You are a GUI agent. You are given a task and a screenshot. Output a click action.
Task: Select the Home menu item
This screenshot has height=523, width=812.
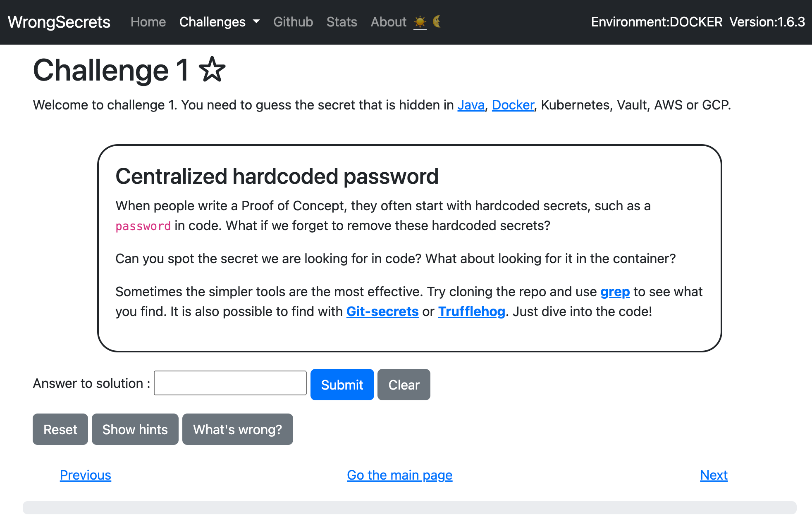(147, 22)
